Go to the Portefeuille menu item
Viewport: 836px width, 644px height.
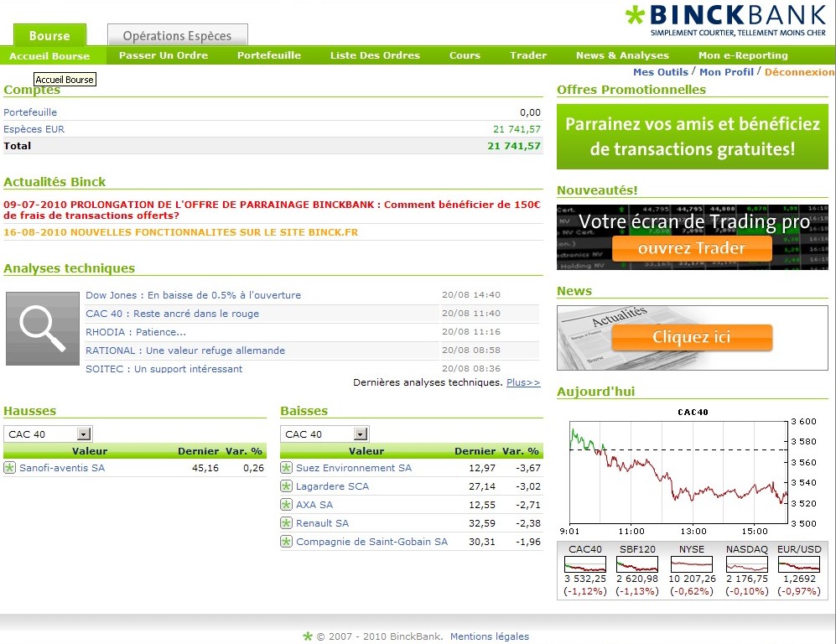[x=268, y=55]
